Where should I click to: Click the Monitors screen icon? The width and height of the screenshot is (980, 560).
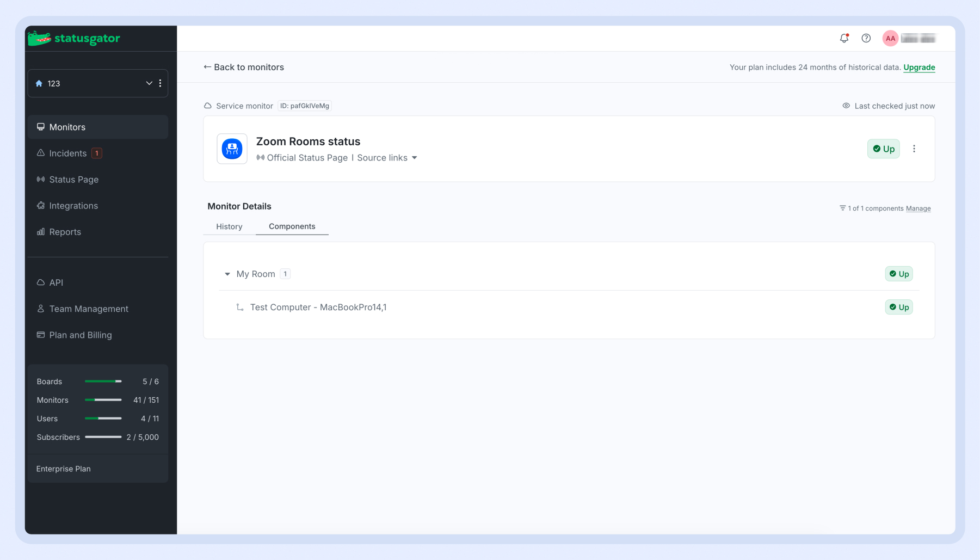(41, 127)
